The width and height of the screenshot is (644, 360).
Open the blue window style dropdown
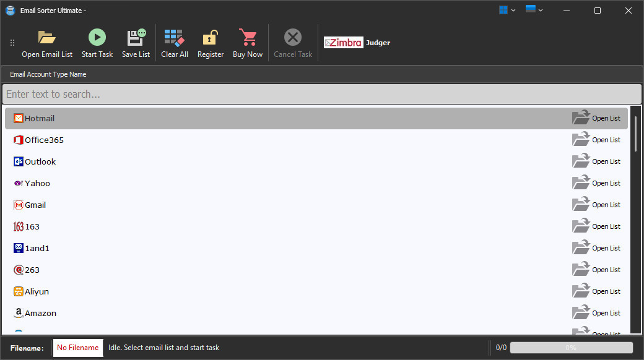(534, 9)
